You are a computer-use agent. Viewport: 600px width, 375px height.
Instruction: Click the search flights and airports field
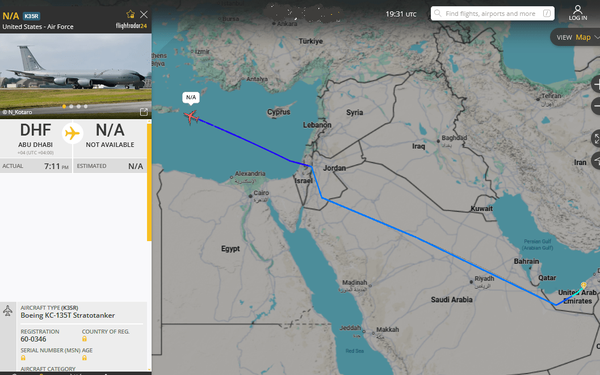(x=492, y=13)
